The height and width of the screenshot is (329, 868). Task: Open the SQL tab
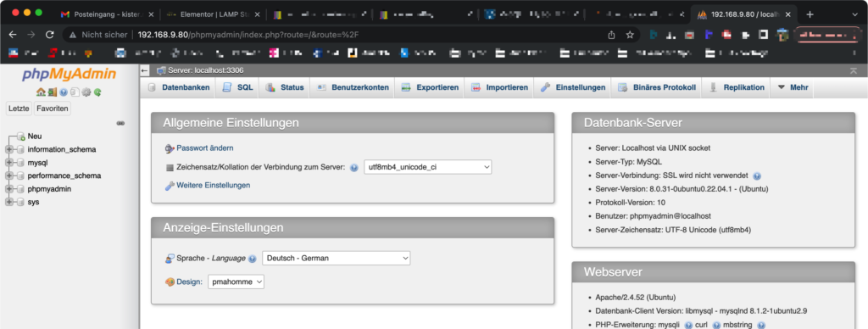(237, 87)
